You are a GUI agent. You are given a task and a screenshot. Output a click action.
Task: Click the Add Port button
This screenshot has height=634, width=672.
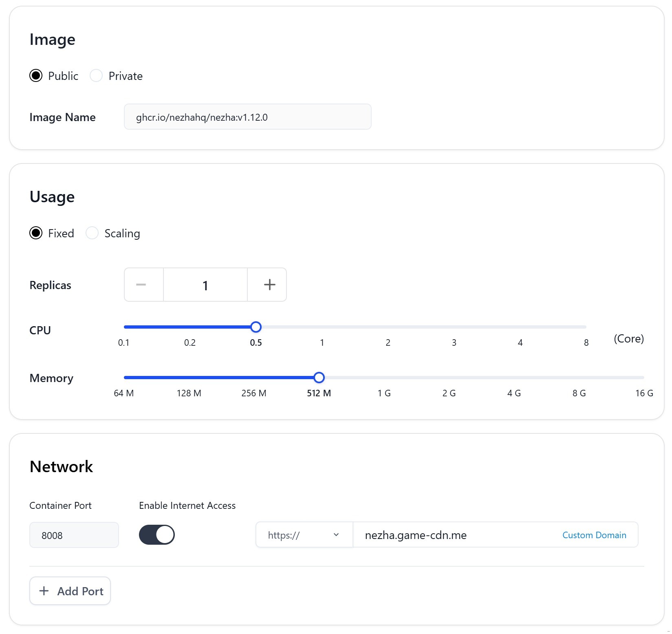click(70, 591)
